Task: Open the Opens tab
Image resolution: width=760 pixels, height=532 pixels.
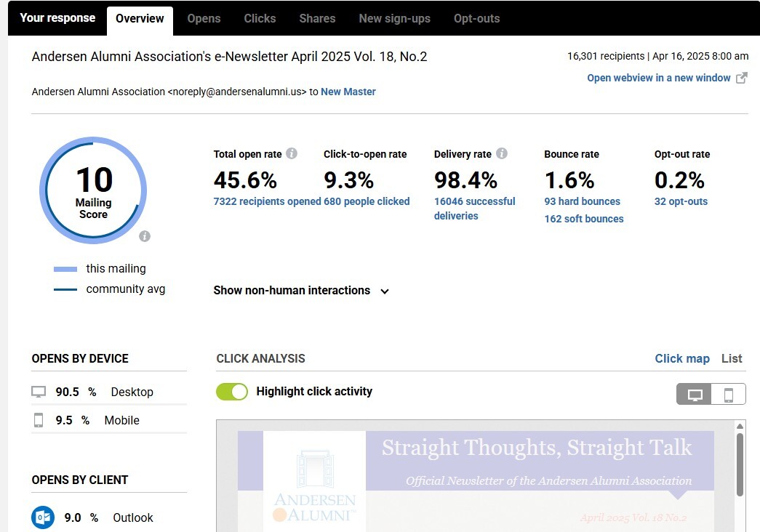Action: pyautogui.click(x=204, y=18)
